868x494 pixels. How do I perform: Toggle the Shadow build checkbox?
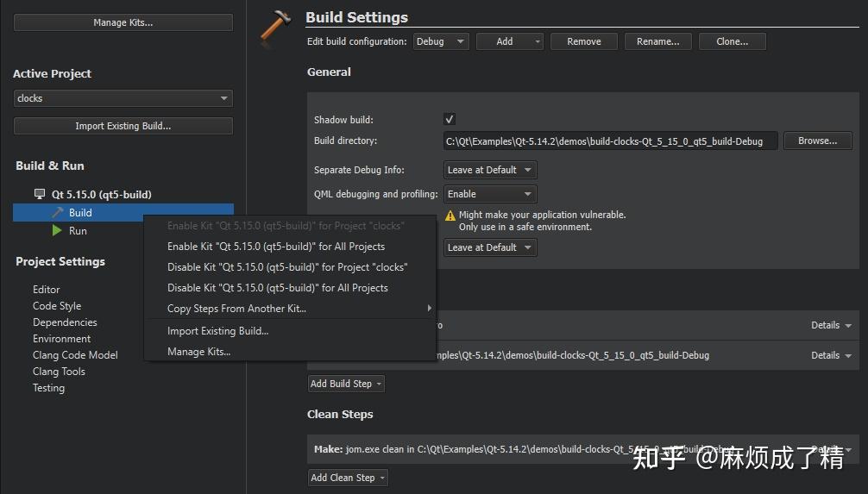(x=450, y=119)
